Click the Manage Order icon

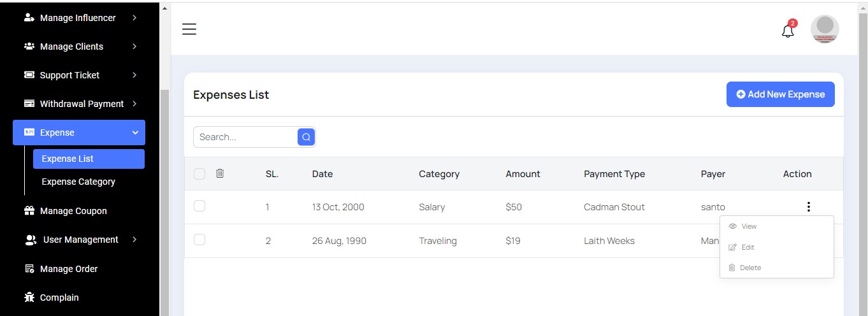click(x=29, y=269)
